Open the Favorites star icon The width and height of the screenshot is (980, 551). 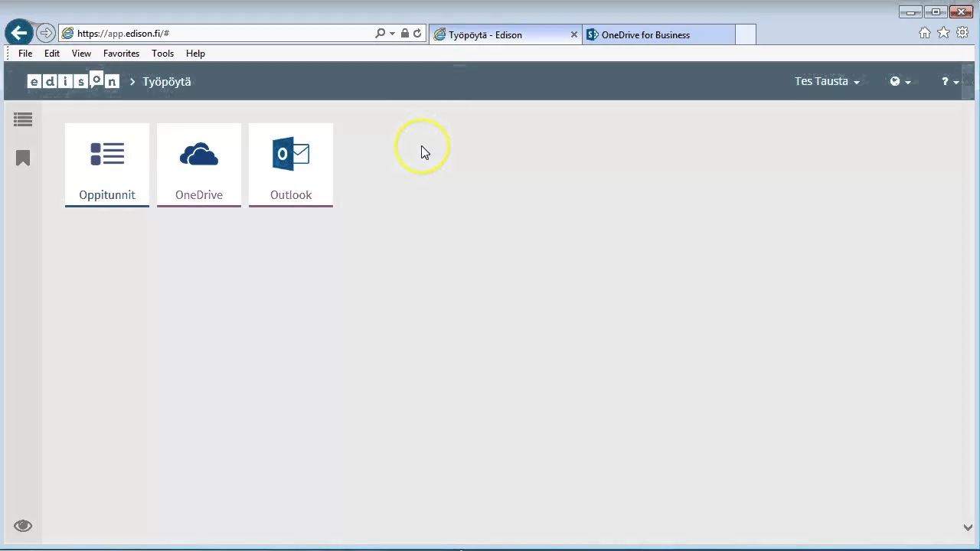943,33
